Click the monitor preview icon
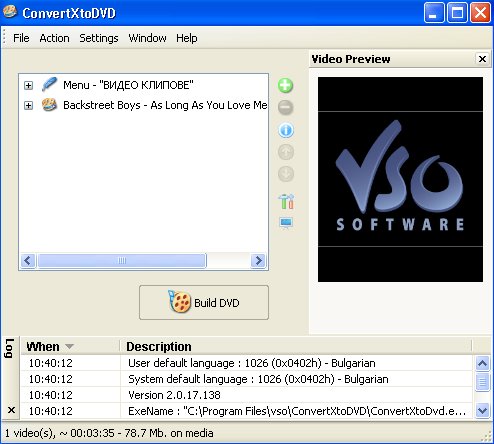 pos(286,223)
